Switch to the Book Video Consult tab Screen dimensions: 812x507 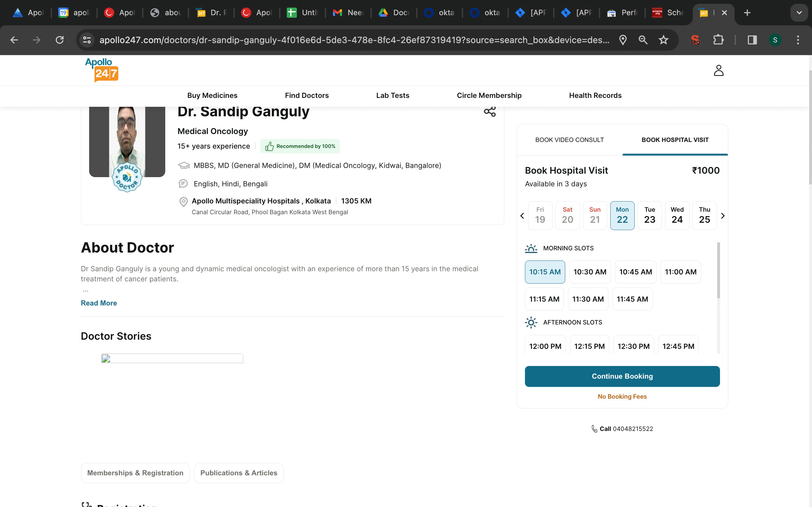pos(569,140)
